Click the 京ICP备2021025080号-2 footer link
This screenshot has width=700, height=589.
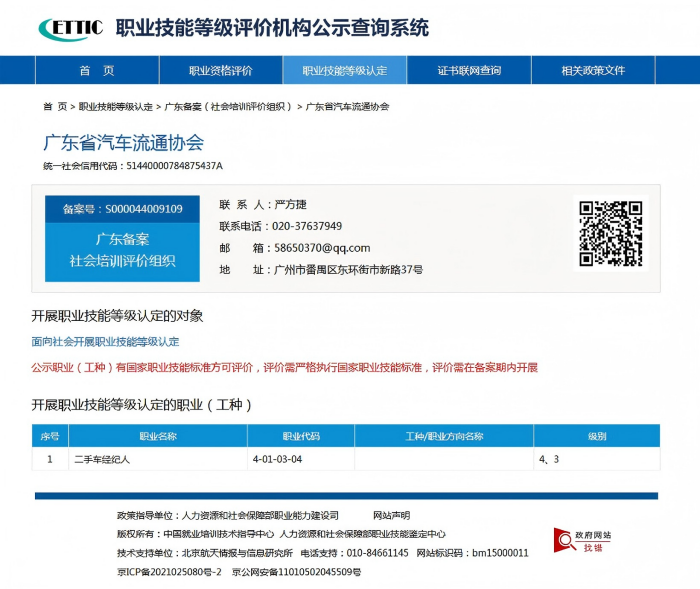(169, 572)
